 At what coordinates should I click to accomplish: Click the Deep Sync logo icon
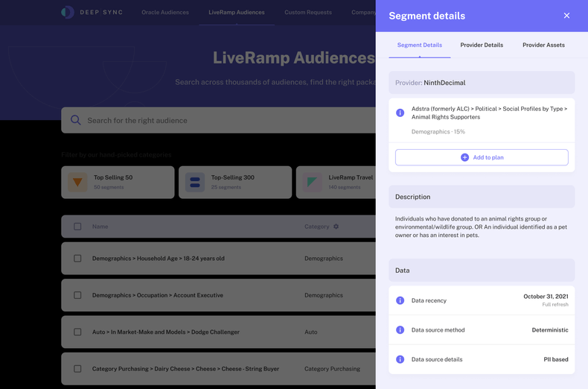(x=68, y=12)
